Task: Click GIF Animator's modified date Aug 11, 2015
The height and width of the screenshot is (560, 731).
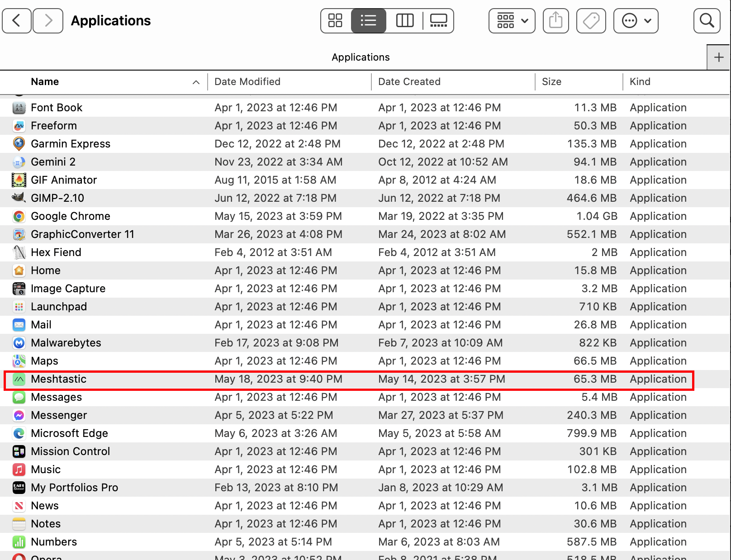Action: coord(275,180)
